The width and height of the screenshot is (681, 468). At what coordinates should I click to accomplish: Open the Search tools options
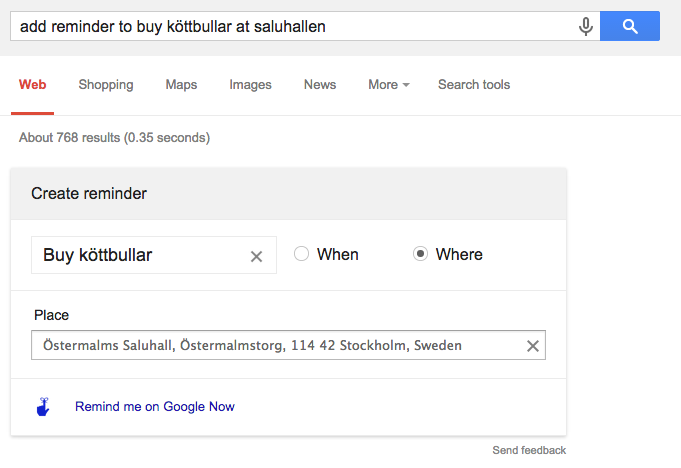474,85
